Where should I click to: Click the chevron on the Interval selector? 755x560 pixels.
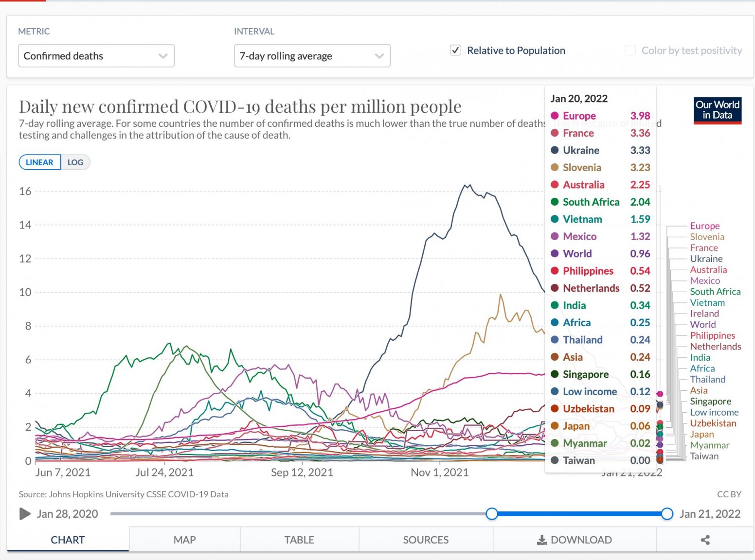pos(379,55)
